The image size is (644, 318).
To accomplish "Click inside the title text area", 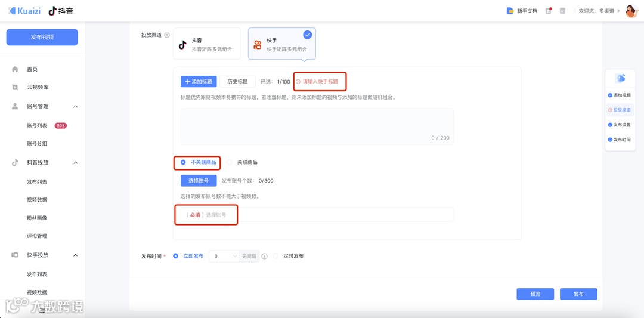I will click(x=317, y=126).
